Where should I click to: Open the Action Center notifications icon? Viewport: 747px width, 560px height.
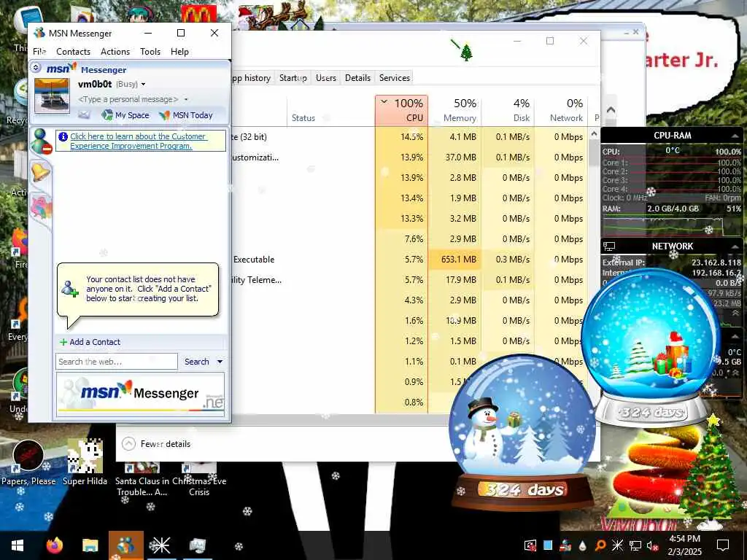(x=723, y=545)
